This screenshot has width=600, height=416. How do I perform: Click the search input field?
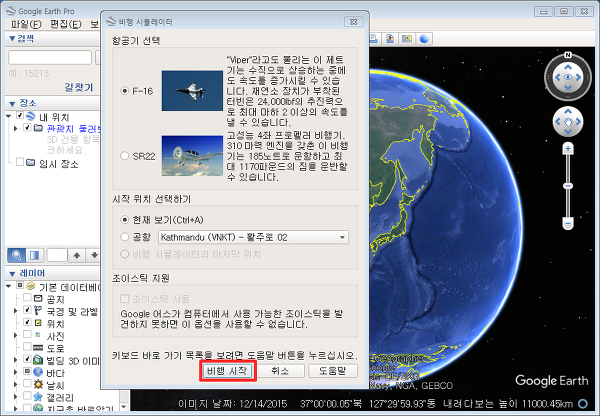point(50,57)
